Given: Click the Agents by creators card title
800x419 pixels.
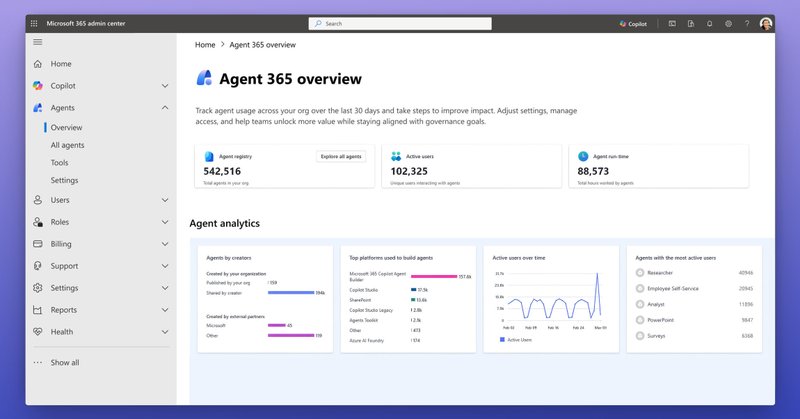Looking at the screenshot, I should tap(229, 258).
